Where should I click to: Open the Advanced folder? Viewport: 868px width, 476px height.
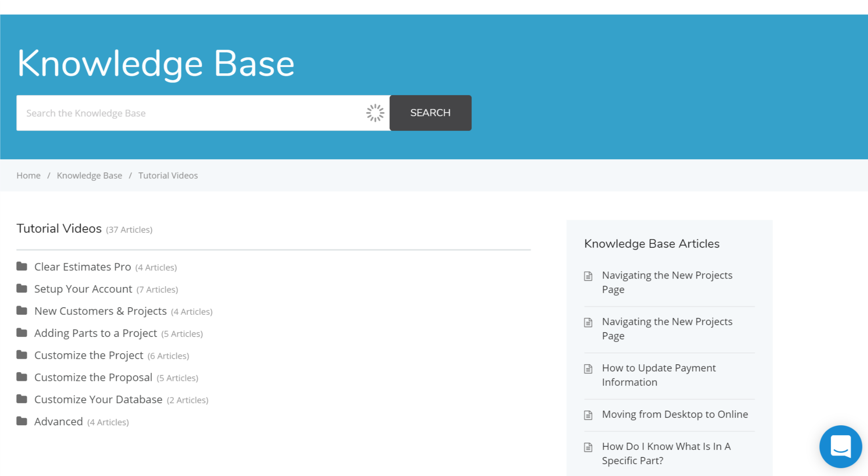59,421
